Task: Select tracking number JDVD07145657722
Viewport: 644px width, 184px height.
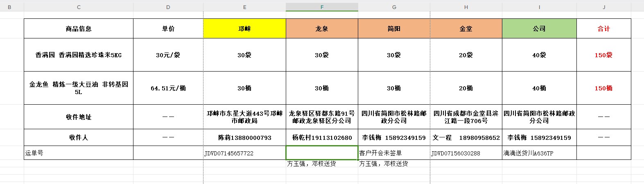Action: 244,153
